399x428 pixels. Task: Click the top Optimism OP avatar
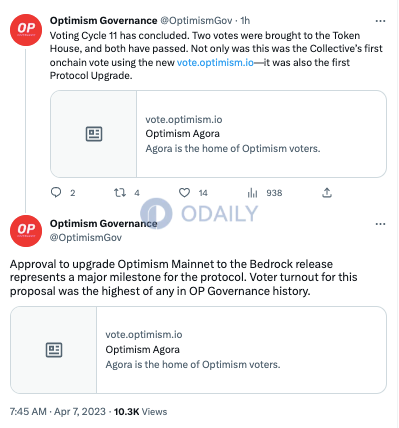pos(26,30)
